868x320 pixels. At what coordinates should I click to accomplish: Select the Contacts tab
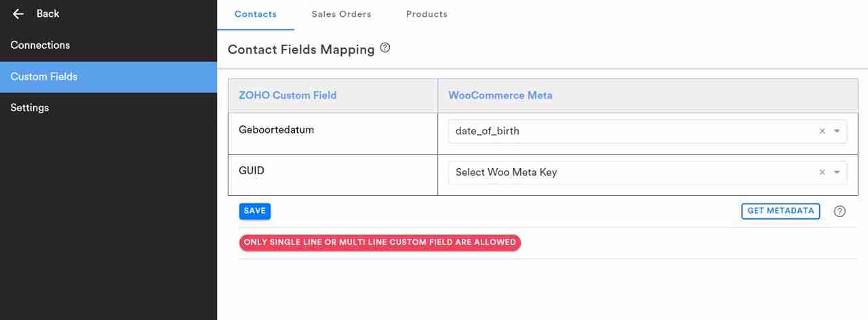pyautogui.click(x=256, y=14)
